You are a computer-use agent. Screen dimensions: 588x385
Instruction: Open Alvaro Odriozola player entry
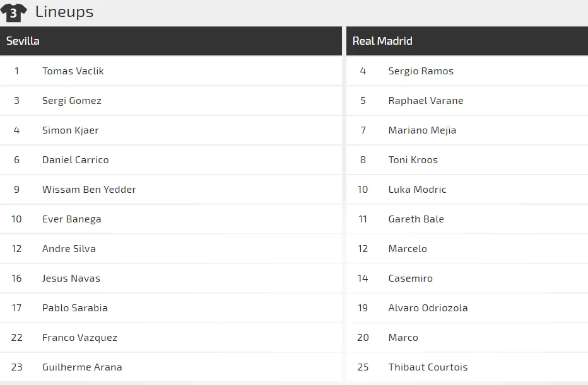tap(428, 308)
